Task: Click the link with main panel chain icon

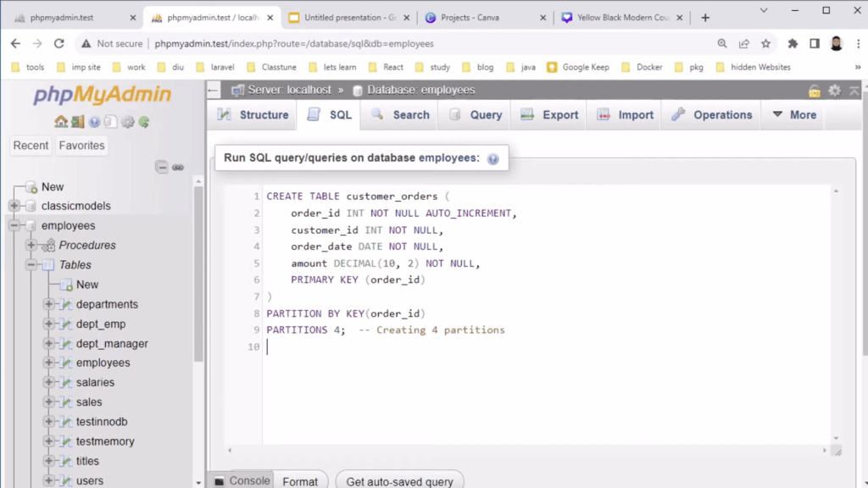Action: pyautogui.click(x=178, y=167)
